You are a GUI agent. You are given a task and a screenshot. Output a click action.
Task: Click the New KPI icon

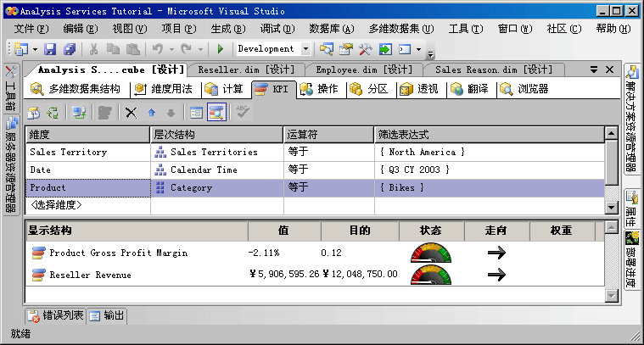(x=104, y=113)
